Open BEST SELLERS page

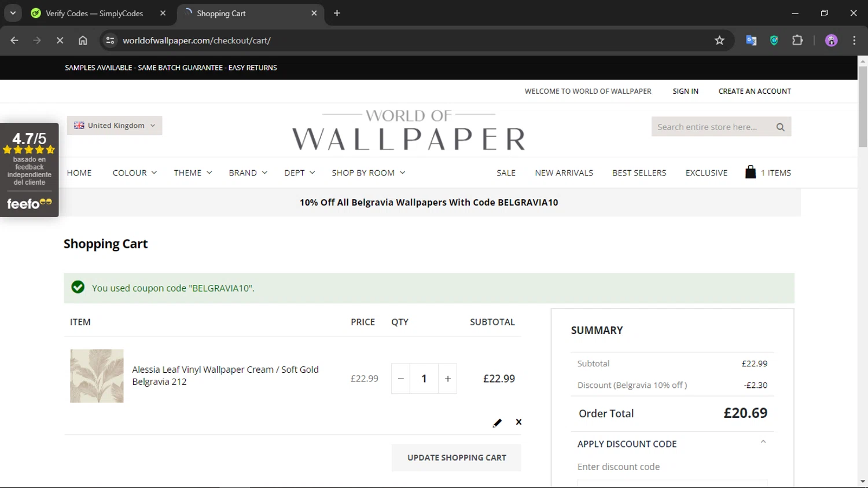tap(639, 173)
